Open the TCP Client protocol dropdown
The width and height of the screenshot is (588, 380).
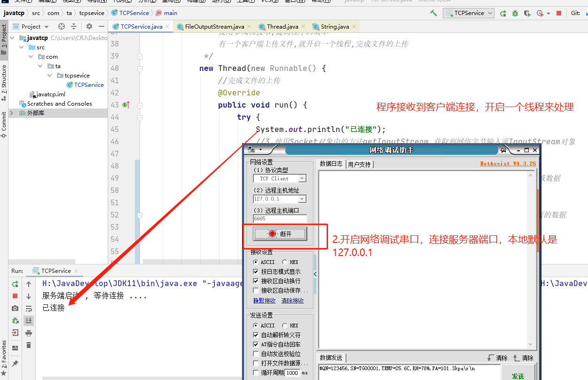303,178
